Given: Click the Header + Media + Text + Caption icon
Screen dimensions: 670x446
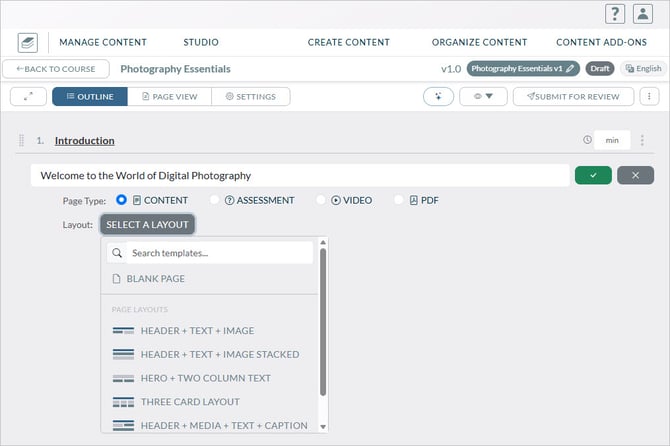Looking at the screenshot, I should click(123, 425).
